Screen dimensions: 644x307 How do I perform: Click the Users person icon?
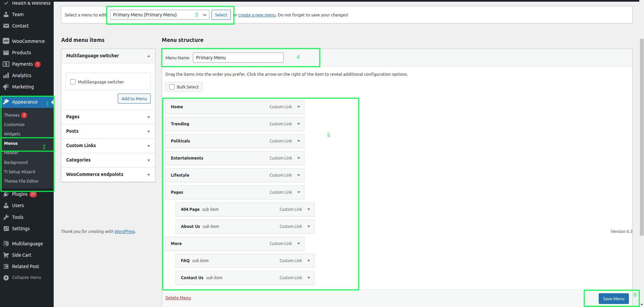pos(6,205)
